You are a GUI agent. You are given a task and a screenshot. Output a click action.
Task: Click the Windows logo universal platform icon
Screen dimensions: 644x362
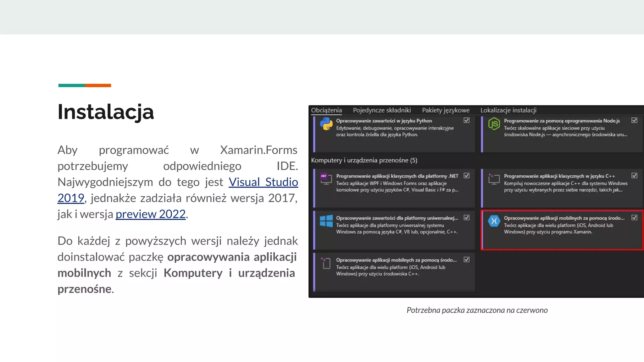[326, 221]
